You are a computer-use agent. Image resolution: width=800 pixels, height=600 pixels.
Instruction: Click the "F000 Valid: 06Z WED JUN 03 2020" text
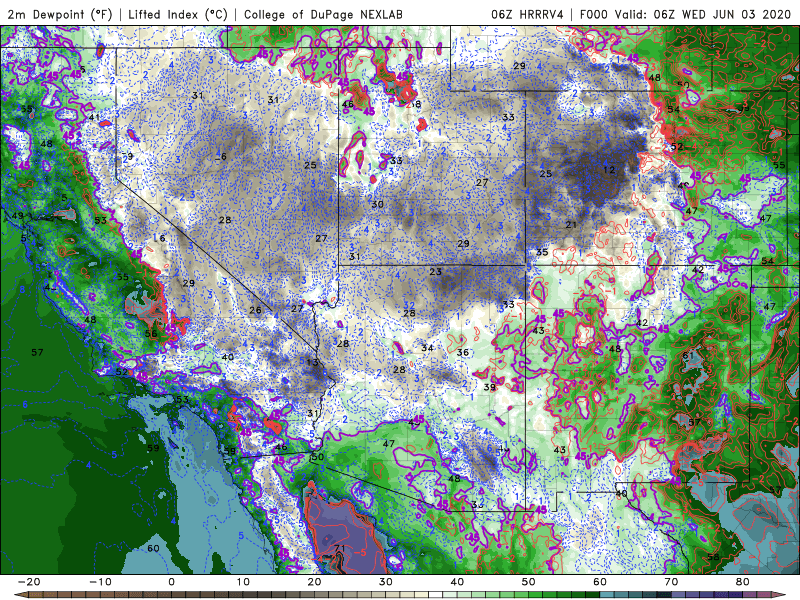click(688, 15)
